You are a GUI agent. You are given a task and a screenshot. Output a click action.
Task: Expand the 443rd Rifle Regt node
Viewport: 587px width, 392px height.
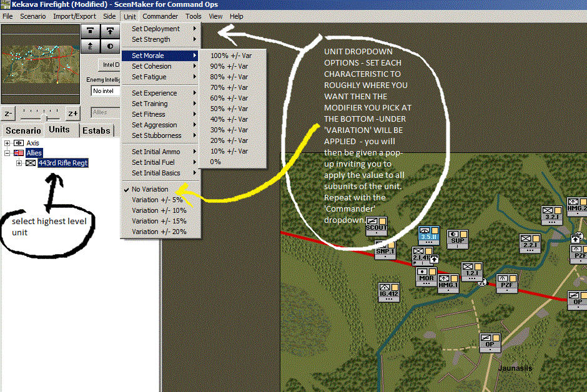click(19, 163)
